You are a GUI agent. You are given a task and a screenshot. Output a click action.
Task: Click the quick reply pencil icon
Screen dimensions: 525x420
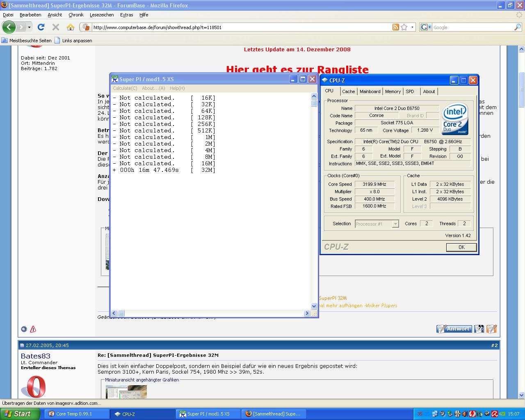pos(492,329)
